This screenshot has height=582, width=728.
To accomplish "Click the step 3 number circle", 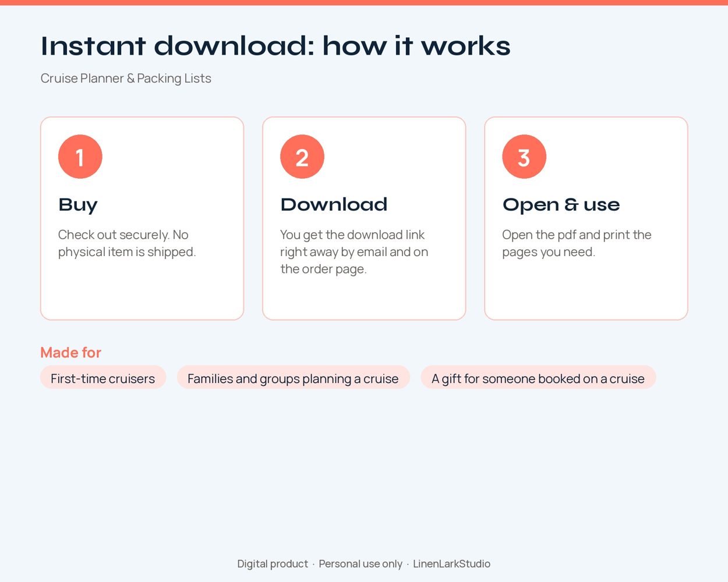I will tap(524, 157).
